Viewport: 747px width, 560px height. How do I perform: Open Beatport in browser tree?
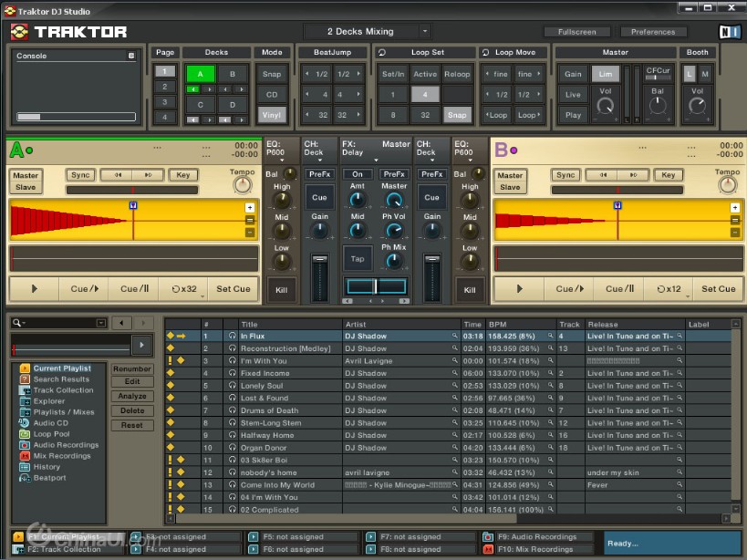point(49,478)
